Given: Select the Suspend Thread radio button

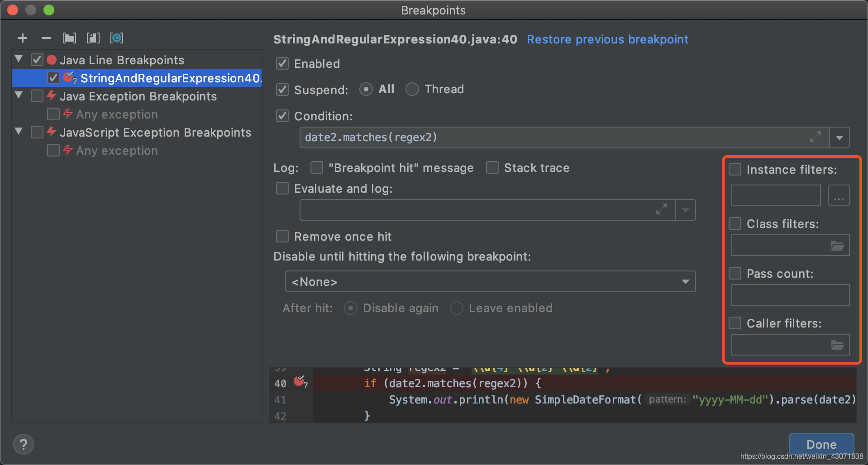Looking at the screenshot, I should coord(412,89).
